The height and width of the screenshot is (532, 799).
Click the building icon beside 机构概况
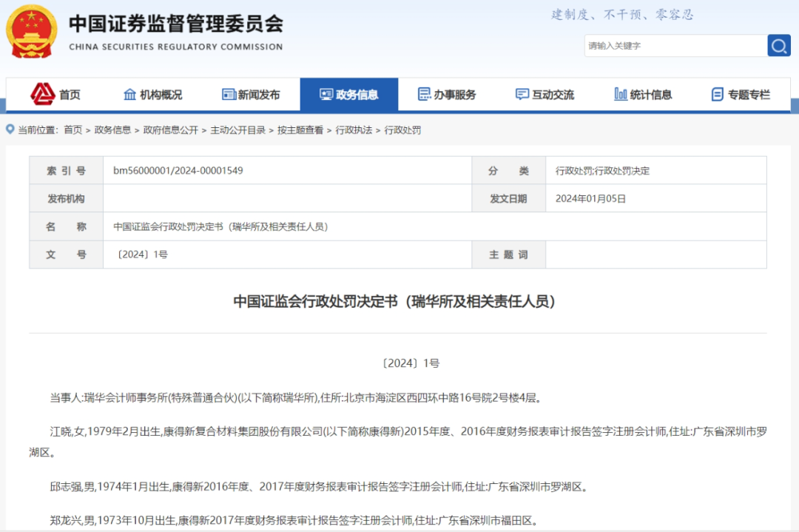(x=130, y=94)
